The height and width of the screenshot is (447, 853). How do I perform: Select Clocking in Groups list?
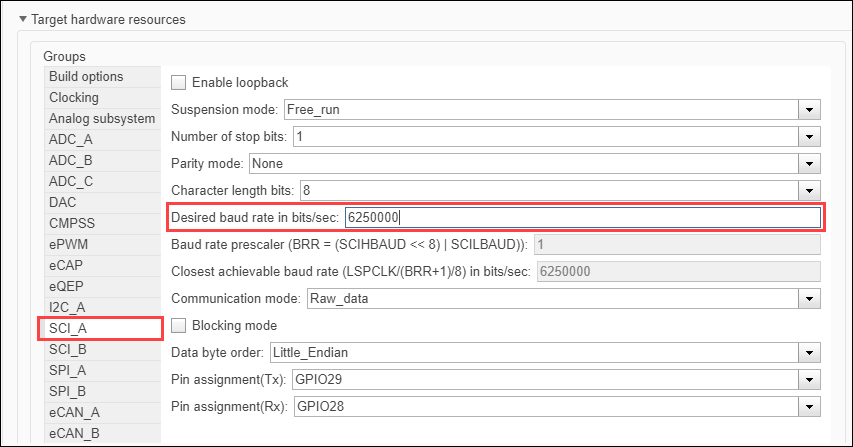pos(74,98)
